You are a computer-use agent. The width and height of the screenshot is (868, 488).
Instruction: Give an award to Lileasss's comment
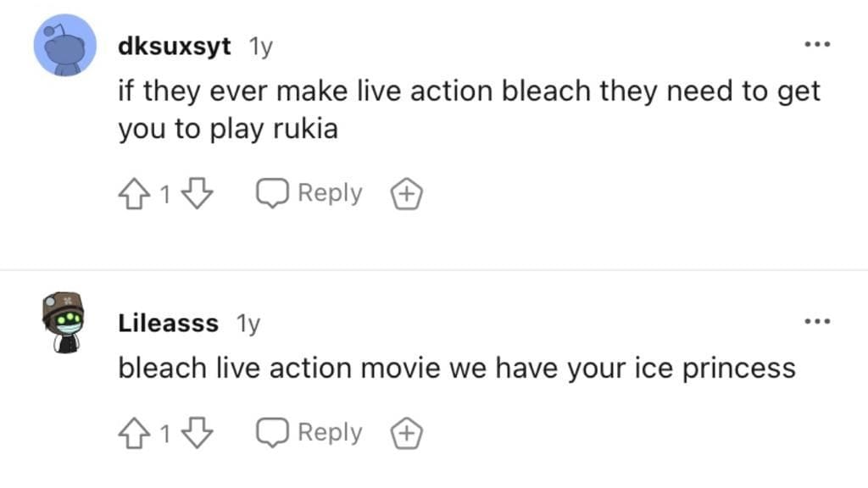406,432
